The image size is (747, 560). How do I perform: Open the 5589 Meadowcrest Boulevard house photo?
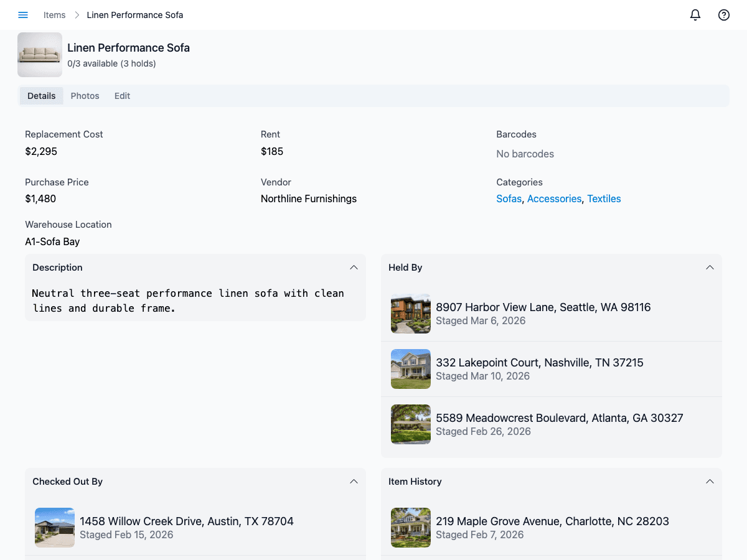(411, 424)
